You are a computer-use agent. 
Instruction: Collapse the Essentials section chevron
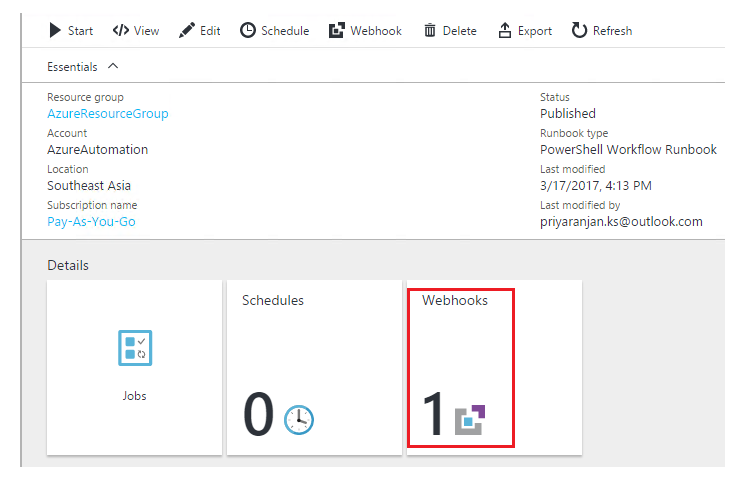pyautogui.click(x=113, y=66)
